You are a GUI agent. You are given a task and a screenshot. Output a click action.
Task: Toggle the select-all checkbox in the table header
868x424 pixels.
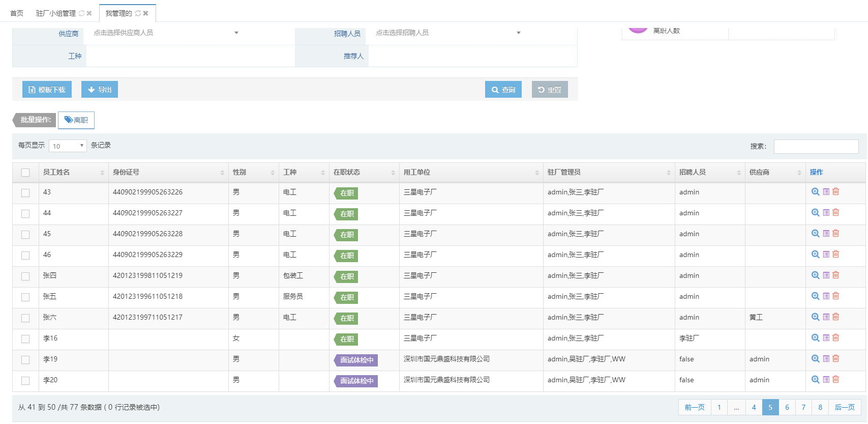pyautogui.click(x=25, y=173)
